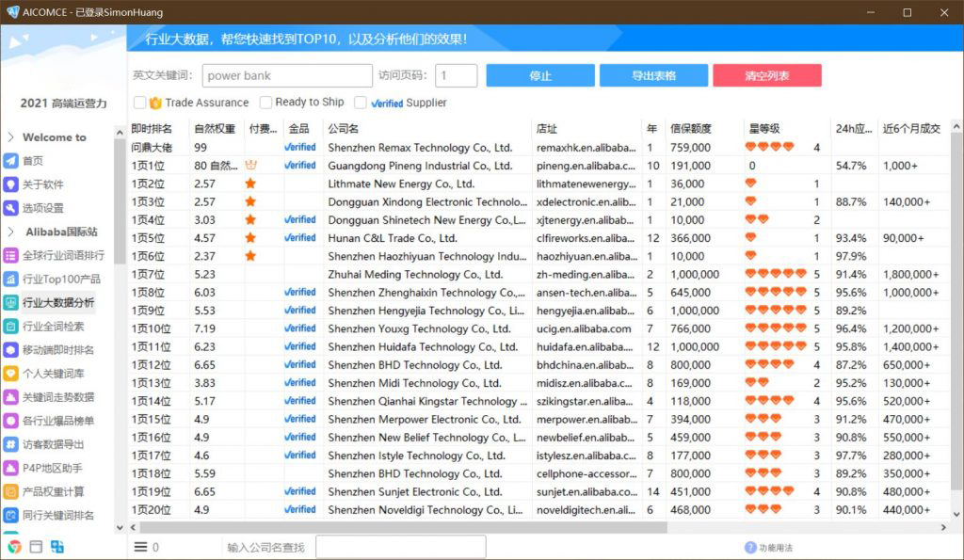
Task: Collapse the Alibaba国际站 section chevron
Action: [10, 232]
